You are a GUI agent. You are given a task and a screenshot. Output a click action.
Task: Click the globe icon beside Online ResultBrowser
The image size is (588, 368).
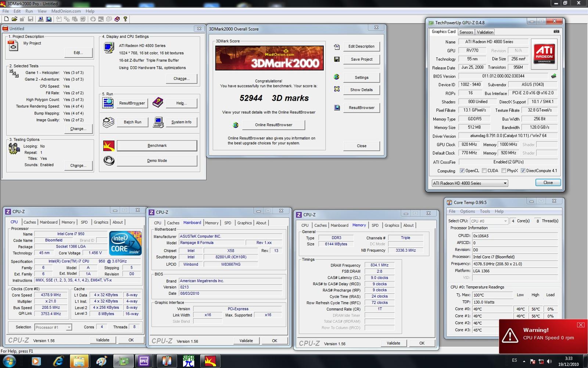[x=236, y=125]
